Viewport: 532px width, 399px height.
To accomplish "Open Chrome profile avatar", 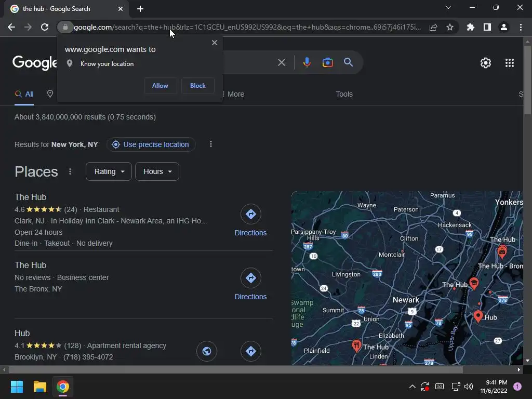I will [504, 27].
